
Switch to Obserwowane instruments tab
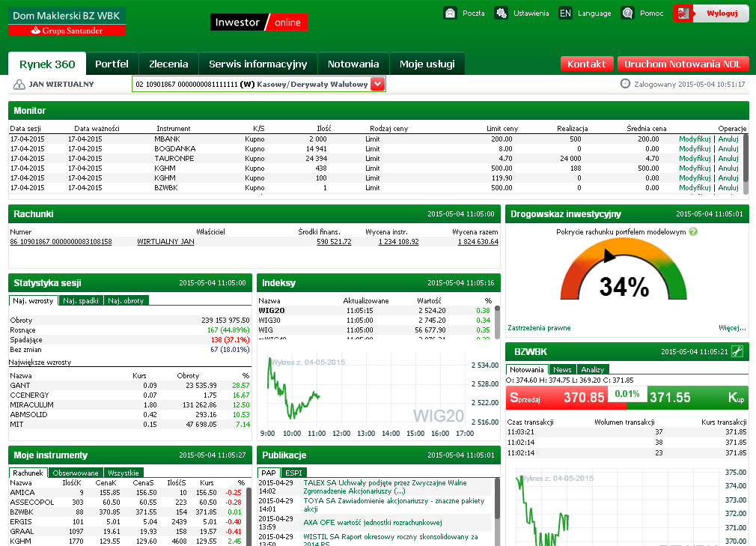[x=76, y=473]
